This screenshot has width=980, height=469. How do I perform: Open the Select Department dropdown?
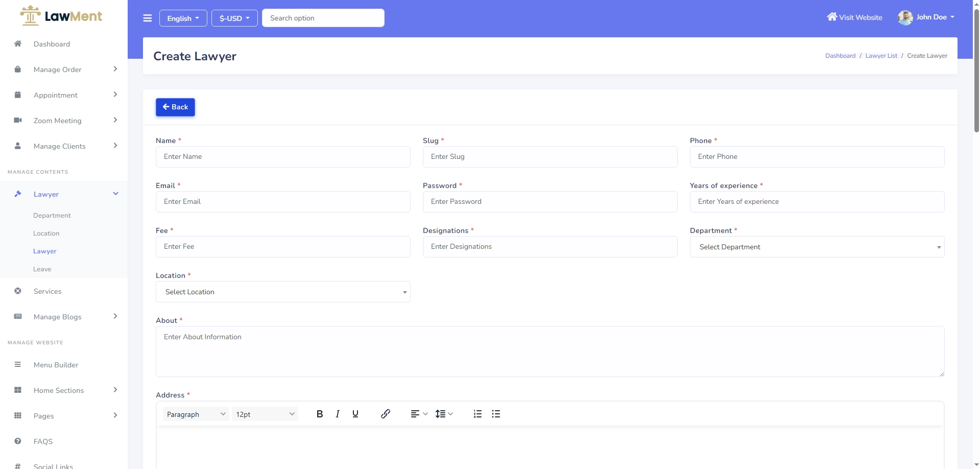tap(817, 247)
